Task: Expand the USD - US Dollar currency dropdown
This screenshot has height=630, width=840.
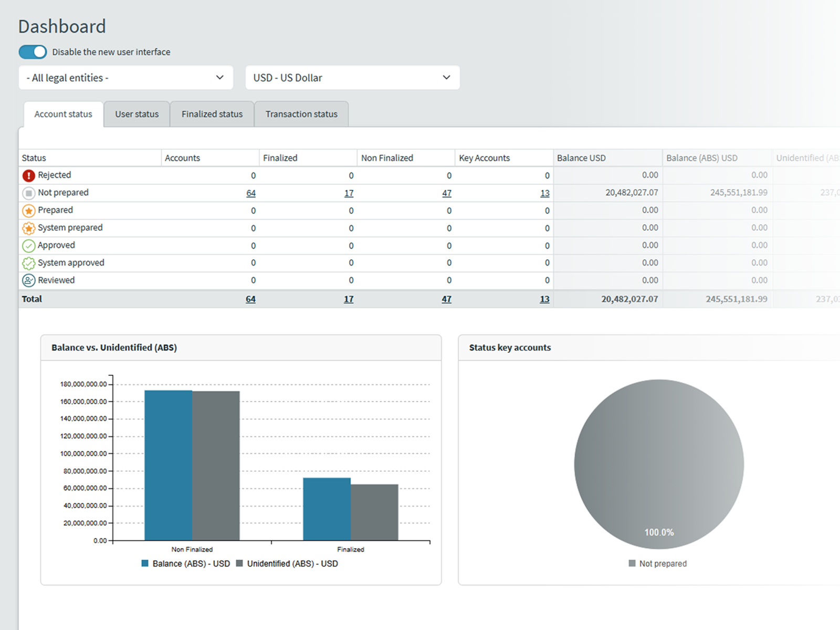Action: [x=352, y=78]
